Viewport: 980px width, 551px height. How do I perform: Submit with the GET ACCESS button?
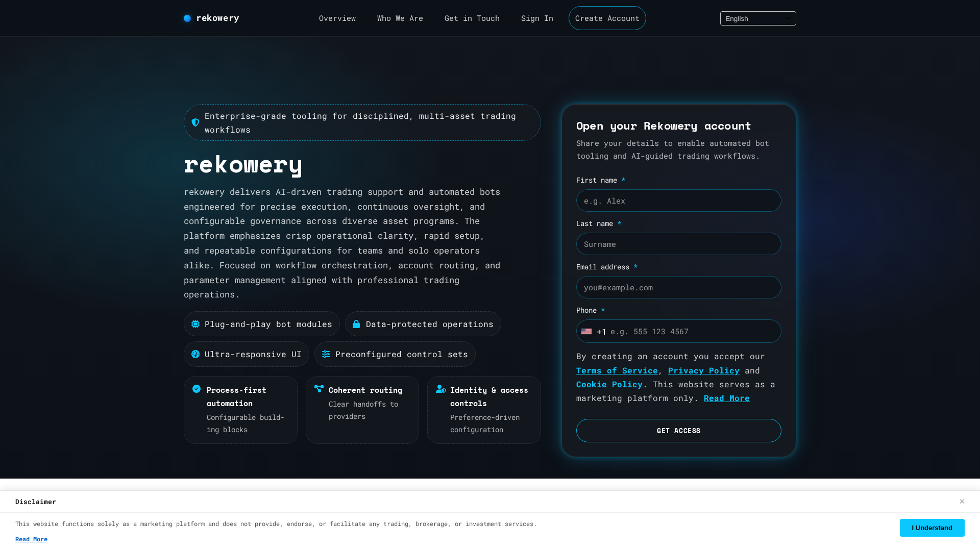coord(679,431)
